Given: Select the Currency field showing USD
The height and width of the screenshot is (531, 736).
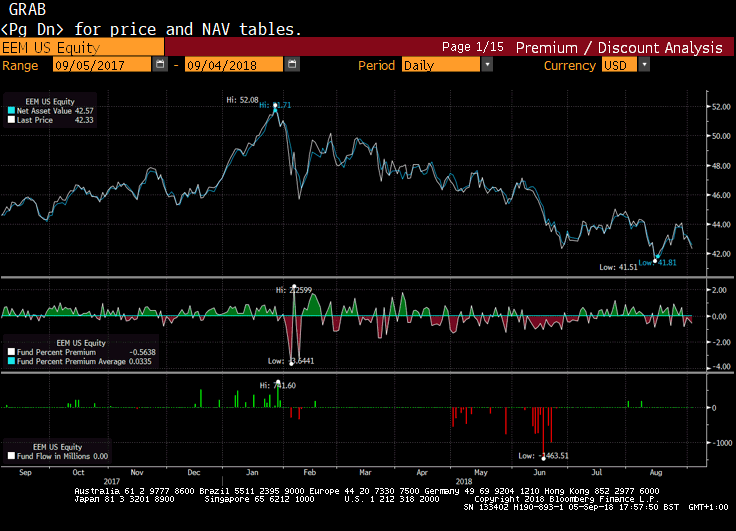Looking at the screenshot, I should click(x=619, y=65).
